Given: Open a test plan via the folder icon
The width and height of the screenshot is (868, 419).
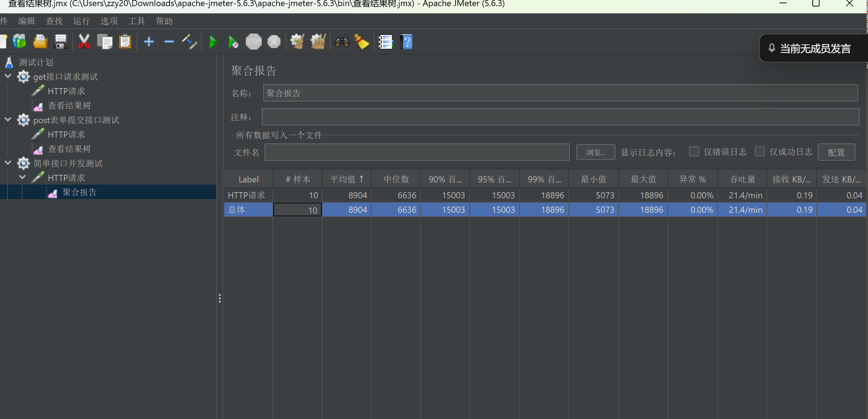Looking at the screenshot, I should point(40,42).
